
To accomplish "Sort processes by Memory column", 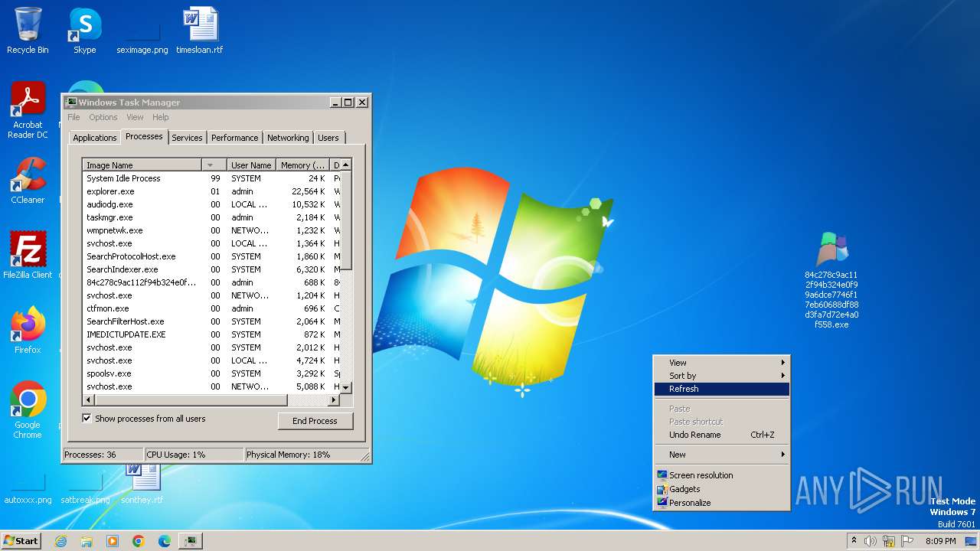I will point(302,165).
